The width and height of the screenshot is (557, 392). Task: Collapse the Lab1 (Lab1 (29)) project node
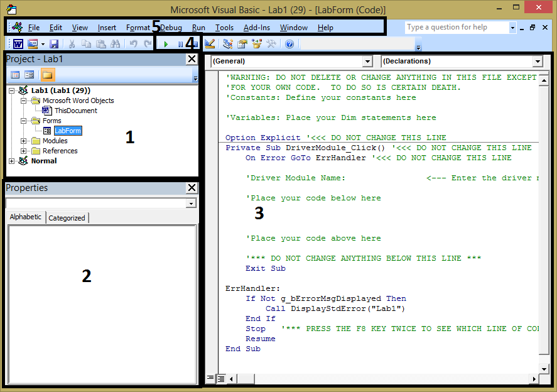[12, 90]
